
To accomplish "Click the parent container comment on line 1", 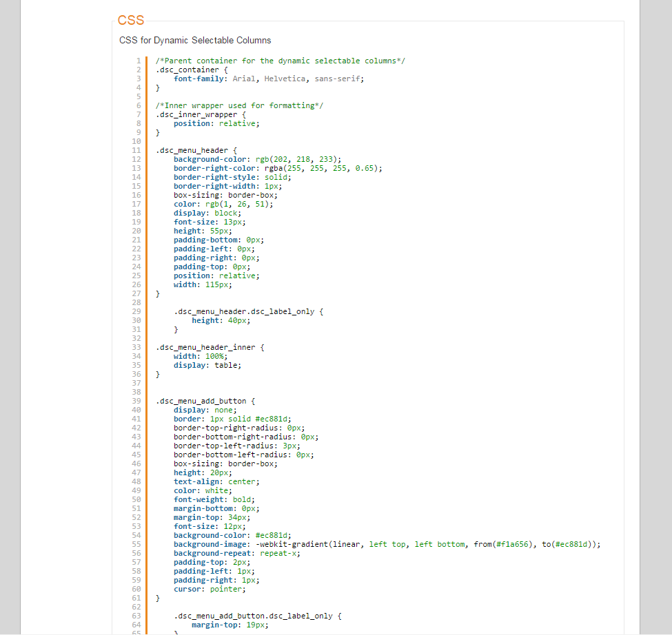I will (280, 61).
